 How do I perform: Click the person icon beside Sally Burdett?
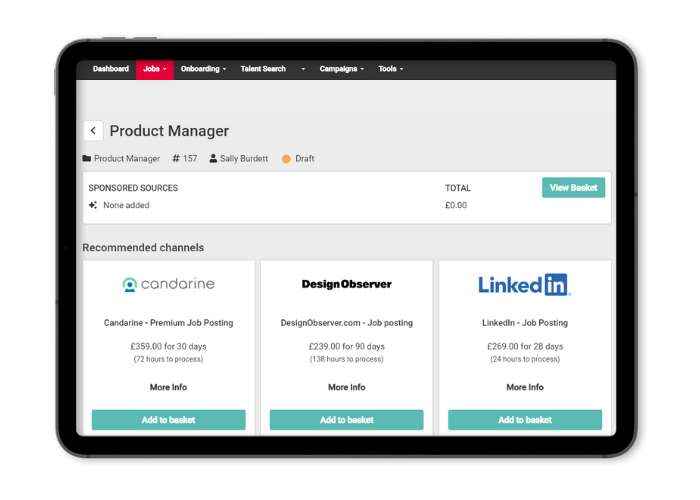(x=213, y=158)
